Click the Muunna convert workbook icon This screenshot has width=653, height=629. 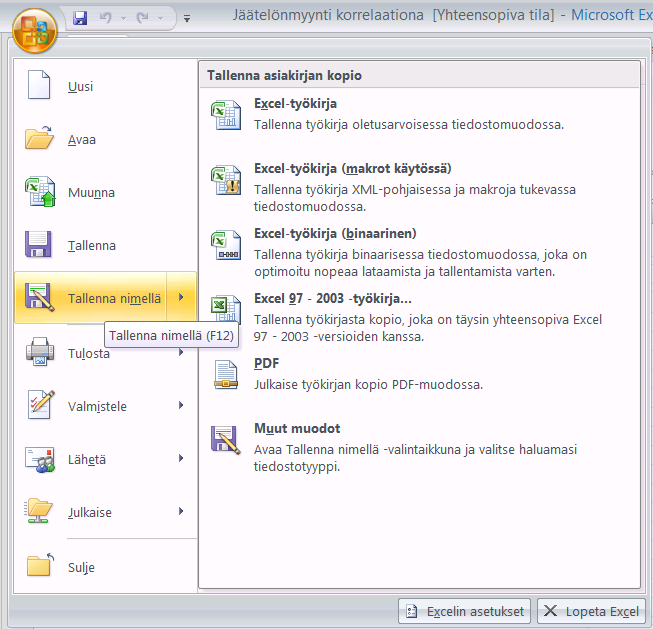40,191
